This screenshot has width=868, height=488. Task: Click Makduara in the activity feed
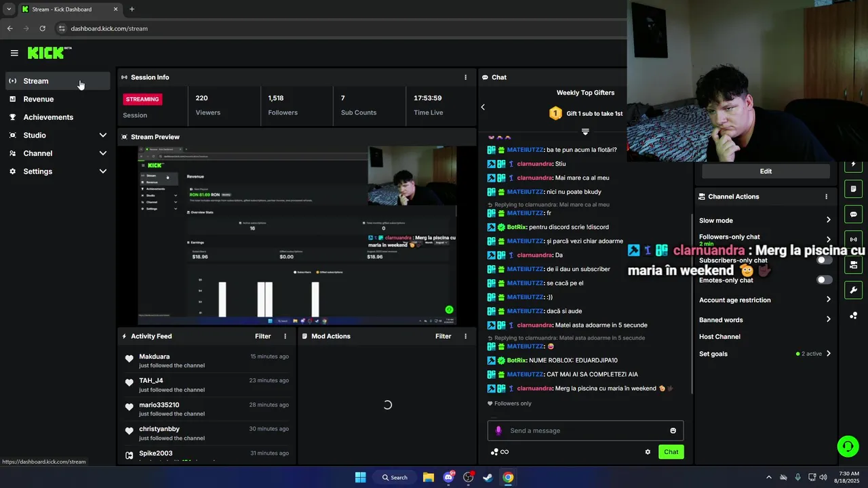click(x=155, y=357)
